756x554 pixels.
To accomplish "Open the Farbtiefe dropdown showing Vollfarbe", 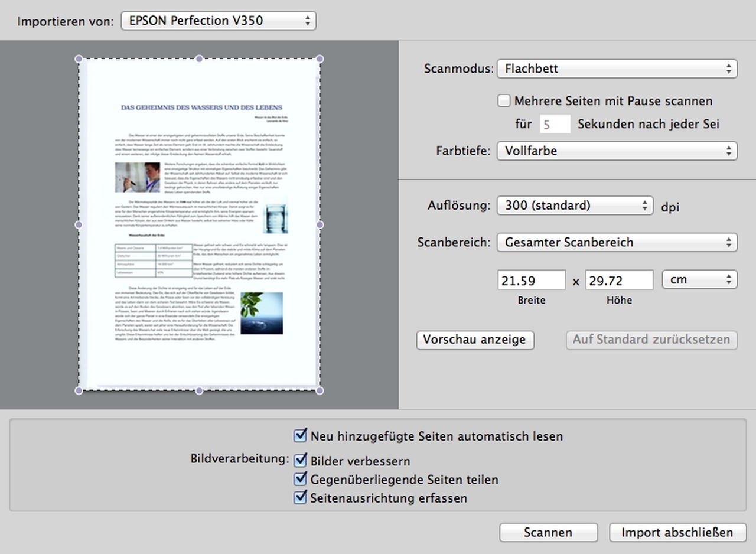I will pos(617,151).
